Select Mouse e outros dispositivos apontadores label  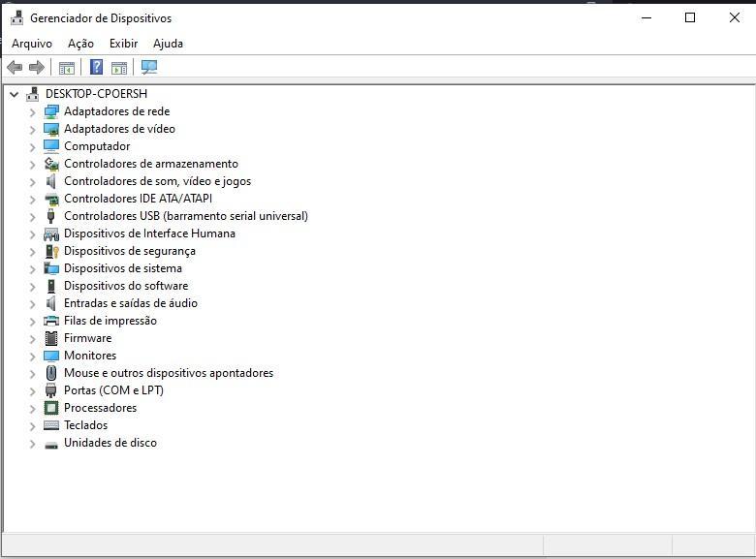(169, 373)
